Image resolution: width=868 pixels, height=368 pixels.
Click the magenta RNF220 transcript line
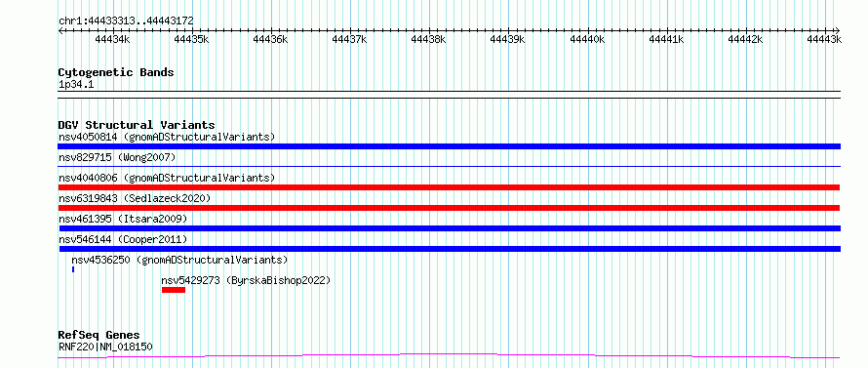[x=449, y=356]
